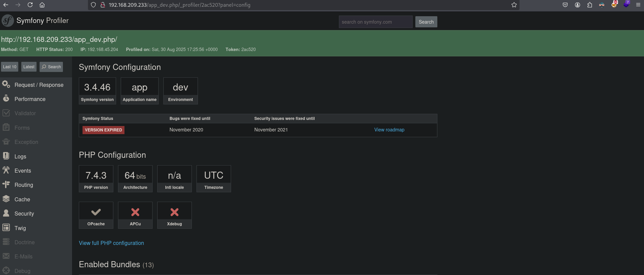Bookmark this page with the star icon
This screenshot has height=275, width=644.
coord(514,5)
